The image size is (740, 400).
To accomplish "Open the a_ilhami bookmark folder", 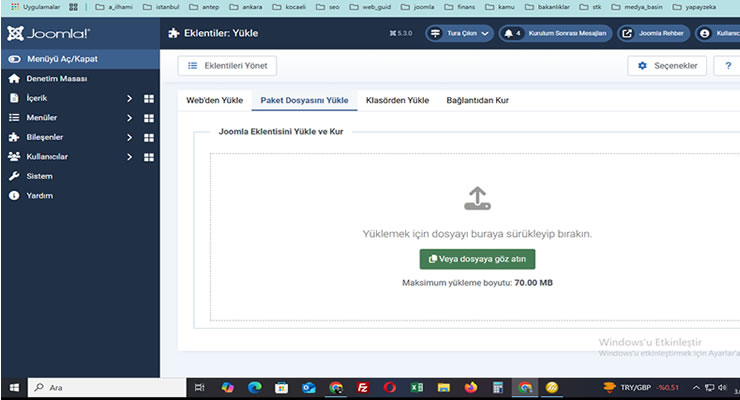I will pyautogui.click(x=114, y=7).
